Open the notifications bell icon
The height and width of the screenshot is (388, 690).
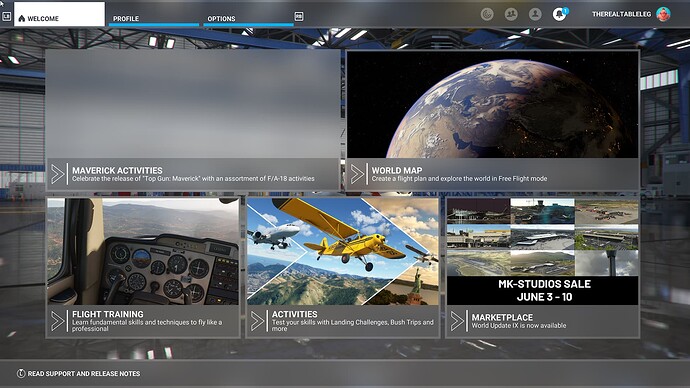[559, 15]
